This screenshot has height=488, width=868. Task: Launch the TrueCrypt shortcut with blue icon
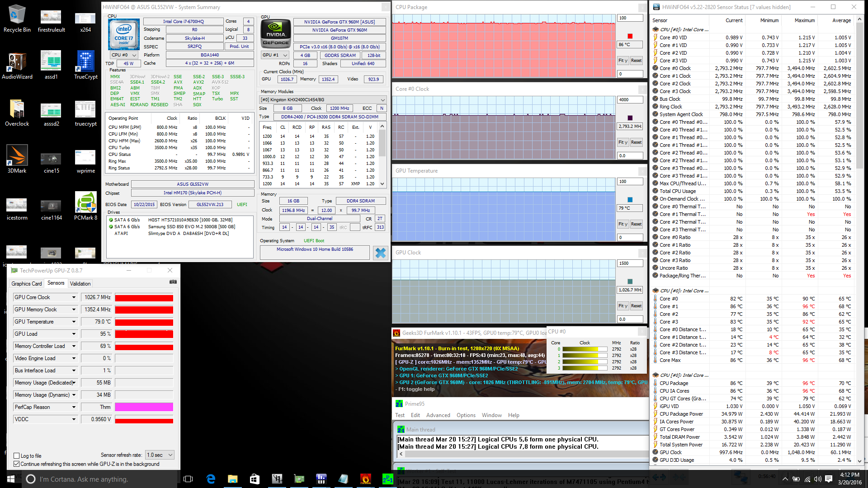click(86, 66)
